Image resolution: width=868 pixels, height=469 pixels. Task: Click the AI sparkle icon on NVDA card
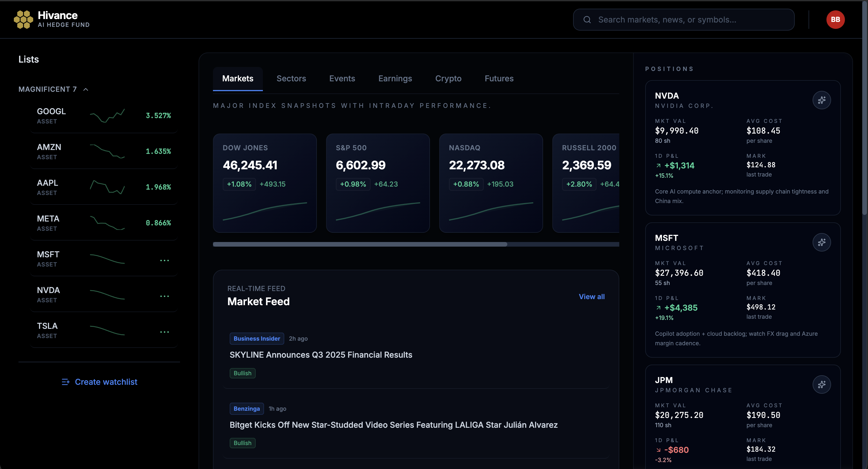pyautogui.click(x=821, y=100)
